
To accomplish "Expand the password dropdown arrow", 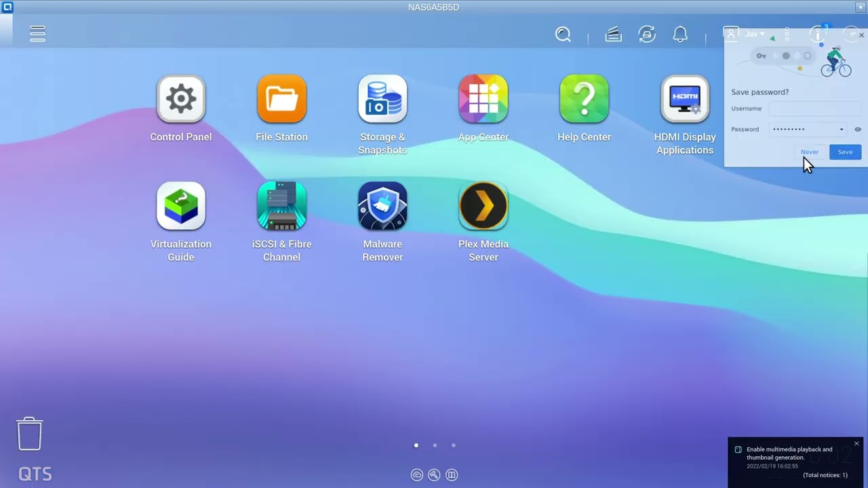I will [842, 129].
